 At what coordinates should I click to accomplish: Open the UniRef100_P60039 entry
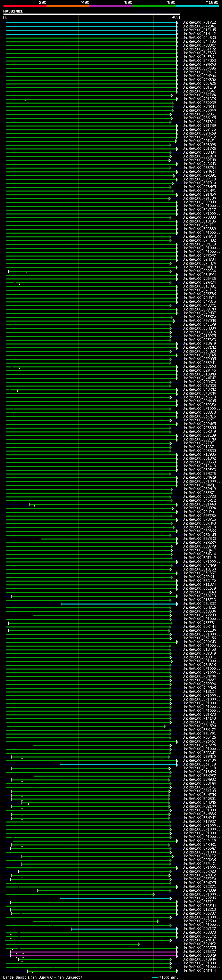click(x=199, y=103)
